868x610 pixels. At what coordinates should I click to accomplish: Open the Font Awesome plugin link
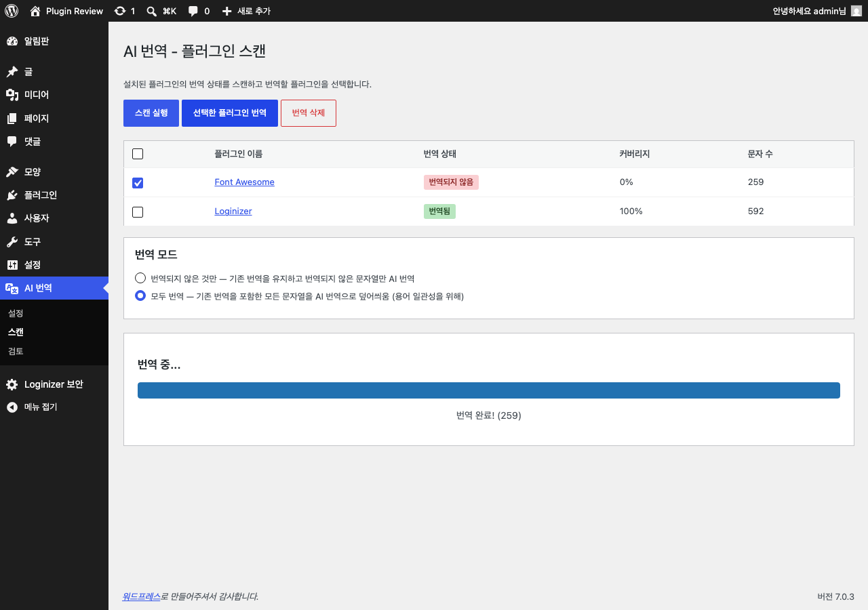click(245, 182)
